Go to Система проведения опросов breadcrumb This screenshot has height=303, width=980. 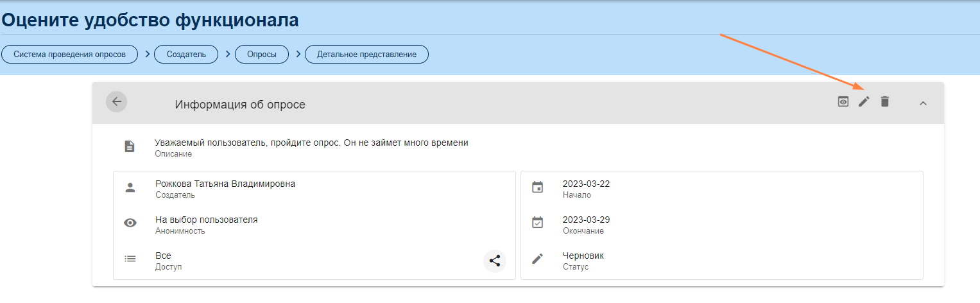(70, 55)
